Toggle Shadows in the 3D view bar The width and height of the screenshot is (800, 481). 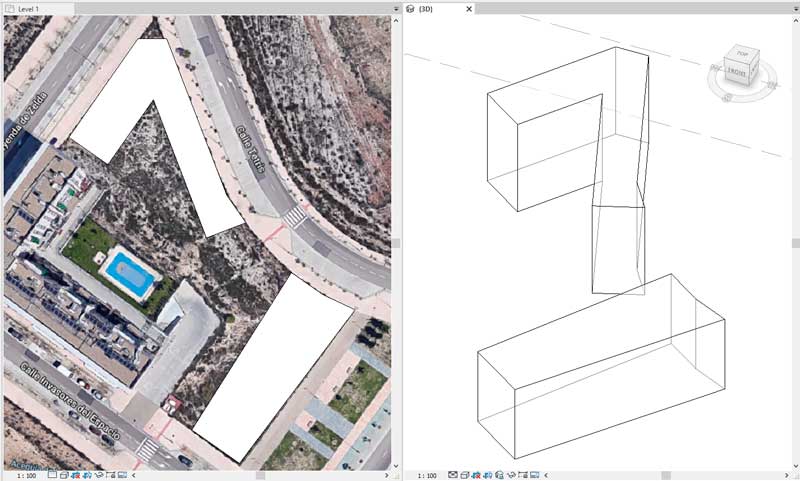click(487, 475)
